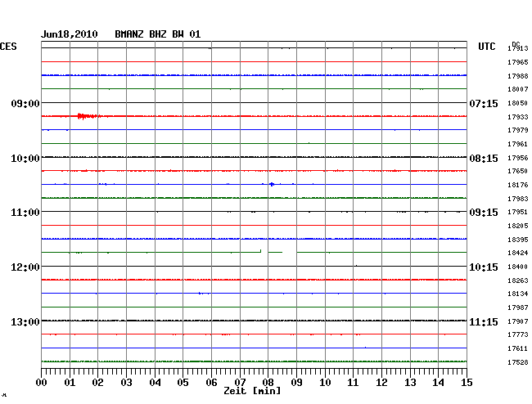The image size is (532, 404).
Task: Click the 01 minute axis label
Action: point(70,383)
